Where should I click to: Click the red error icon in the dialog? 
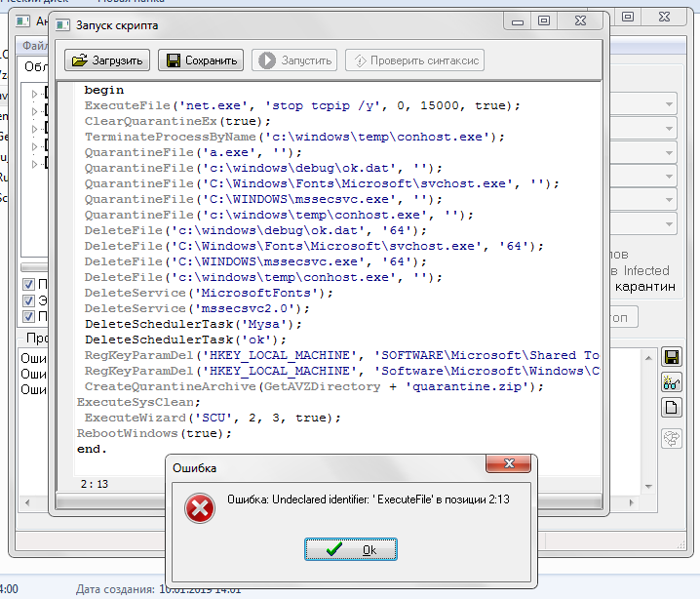click(x=200, y=507)
